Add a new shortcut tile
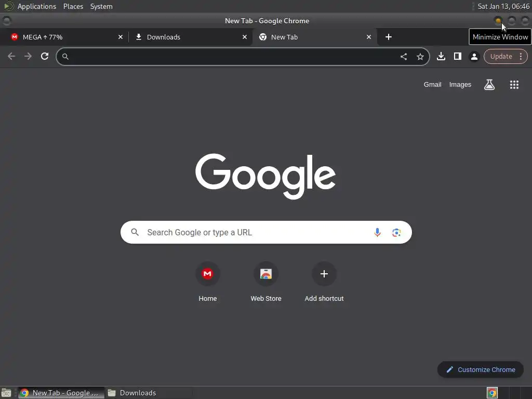532x399 pixels. [x=324, y=282]
